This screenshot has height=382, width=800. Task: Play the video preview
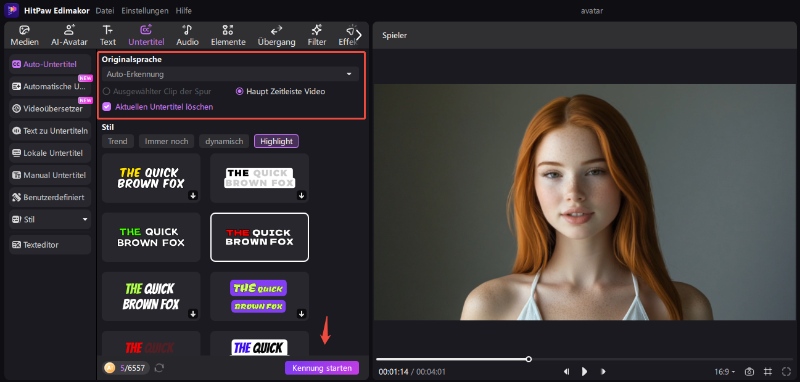tap(585, 372)
